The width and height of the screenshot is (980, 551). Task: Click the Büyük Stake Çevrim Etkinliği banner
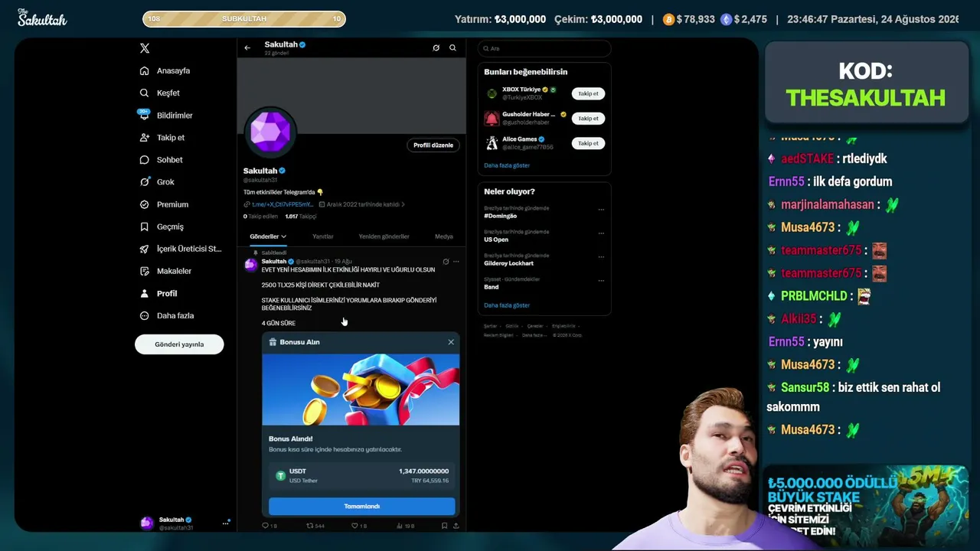(865, 505)
